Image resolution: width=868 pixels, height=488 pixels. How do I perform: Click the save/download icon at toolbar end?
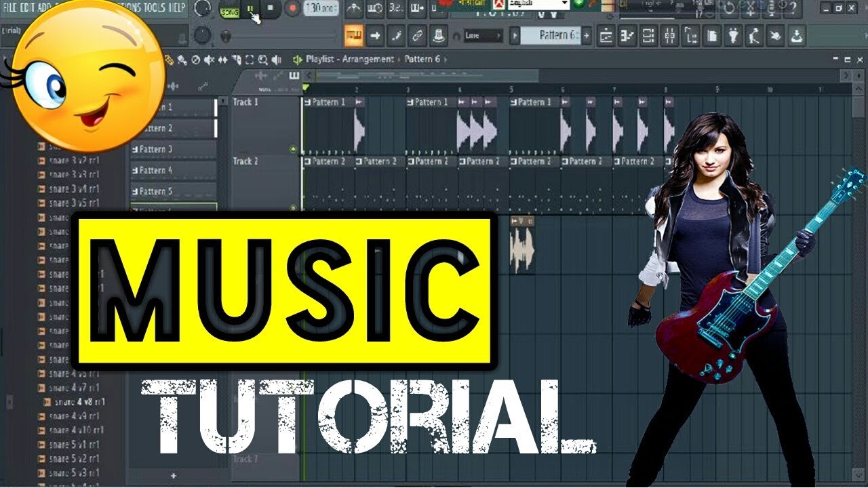(796, 35)
